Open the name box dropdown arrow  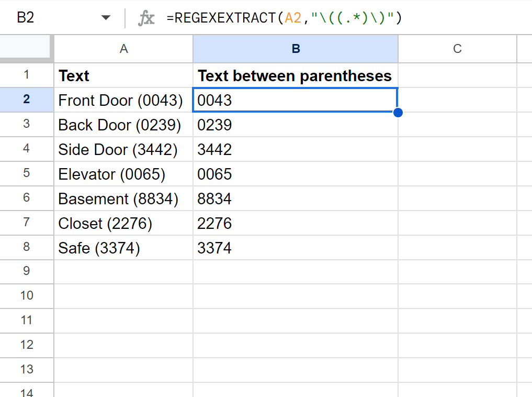click(x=106, y=17)
